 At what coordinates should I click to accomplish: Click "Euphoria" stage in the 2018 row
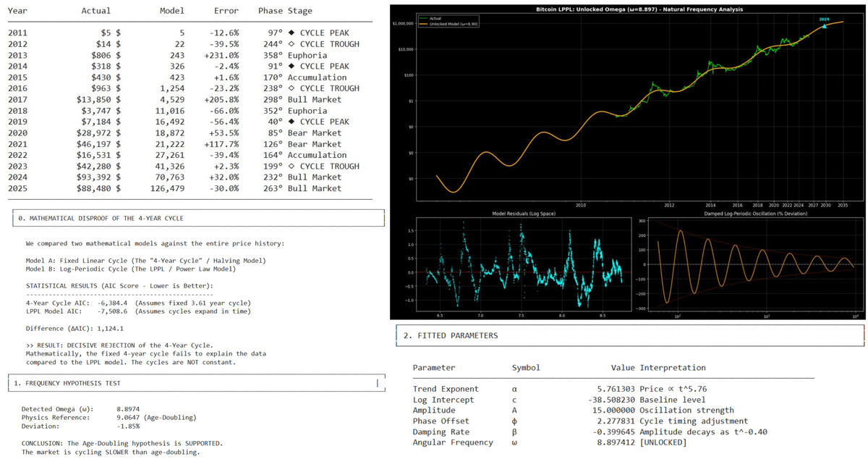[307, 111]
